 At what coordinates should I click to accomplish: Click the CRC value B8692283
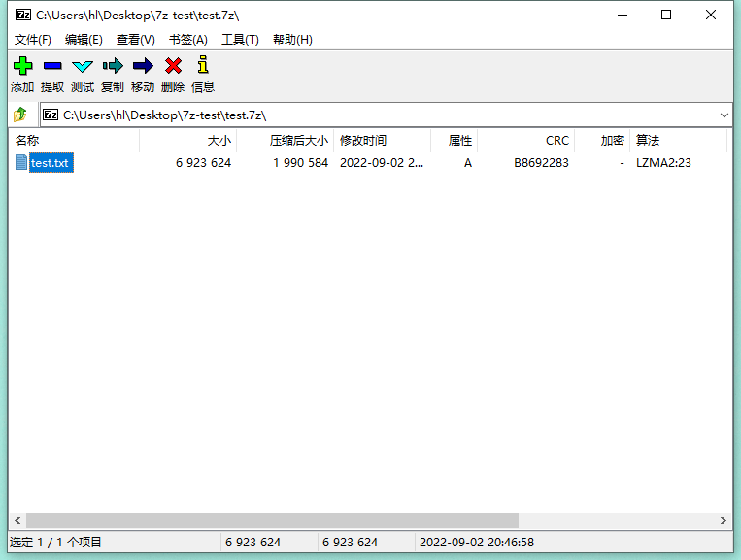(x=541, y=163)
